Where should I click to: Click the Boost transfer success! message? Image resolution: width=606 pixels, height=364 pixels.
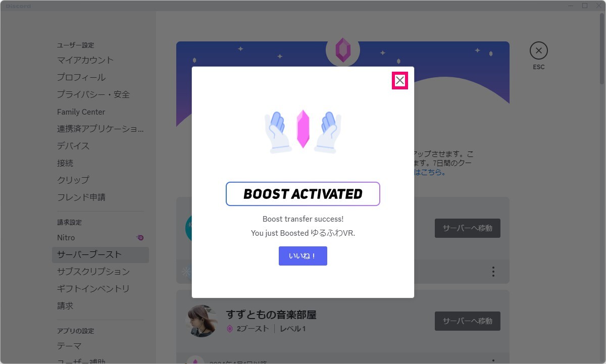(x=303, y=219)
